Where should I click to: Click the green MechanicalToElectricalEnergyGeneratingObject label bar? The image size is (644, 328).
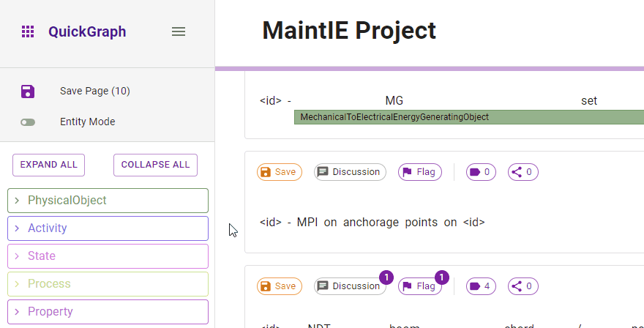coord(468,117)
